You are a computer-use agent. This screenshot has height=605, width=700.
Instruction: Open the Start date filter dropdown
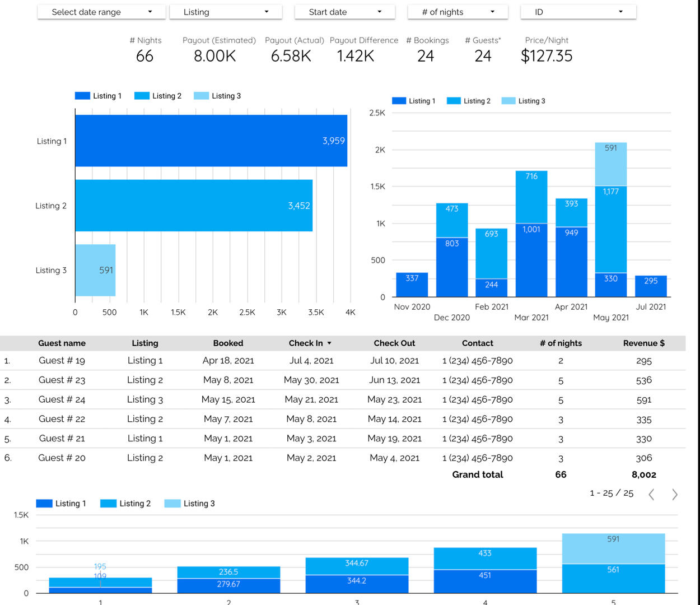344,12
